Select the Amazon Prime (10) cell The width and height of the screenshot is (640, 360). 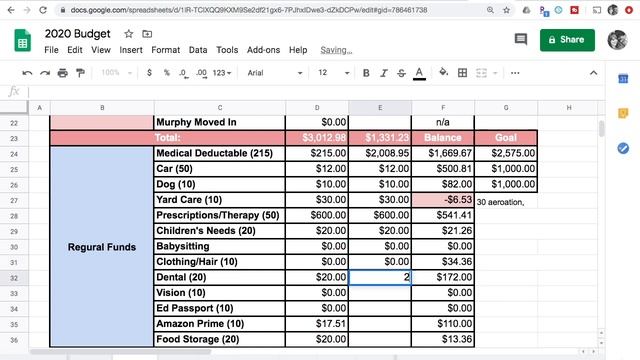(220, 324)
